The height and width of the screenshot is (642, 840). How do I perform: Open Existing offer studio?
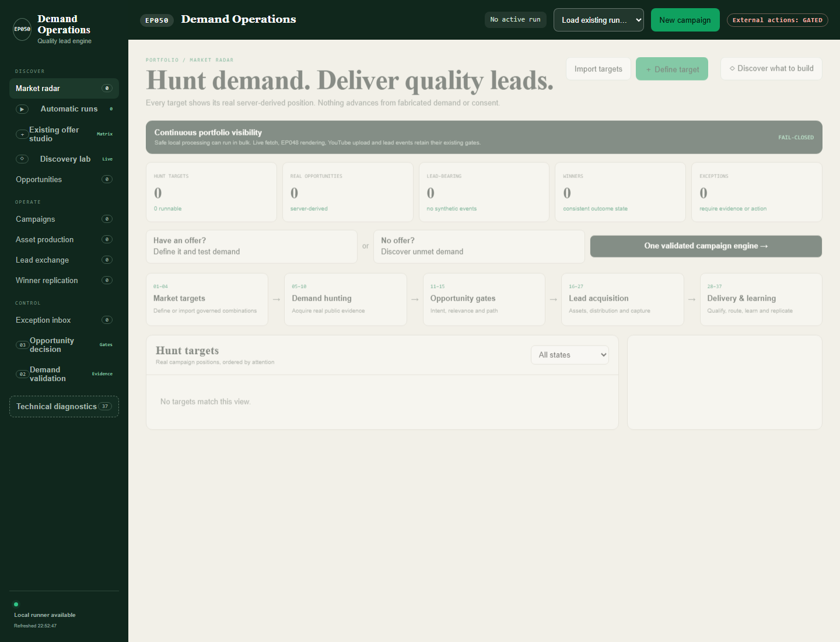(x=64, y=134)
